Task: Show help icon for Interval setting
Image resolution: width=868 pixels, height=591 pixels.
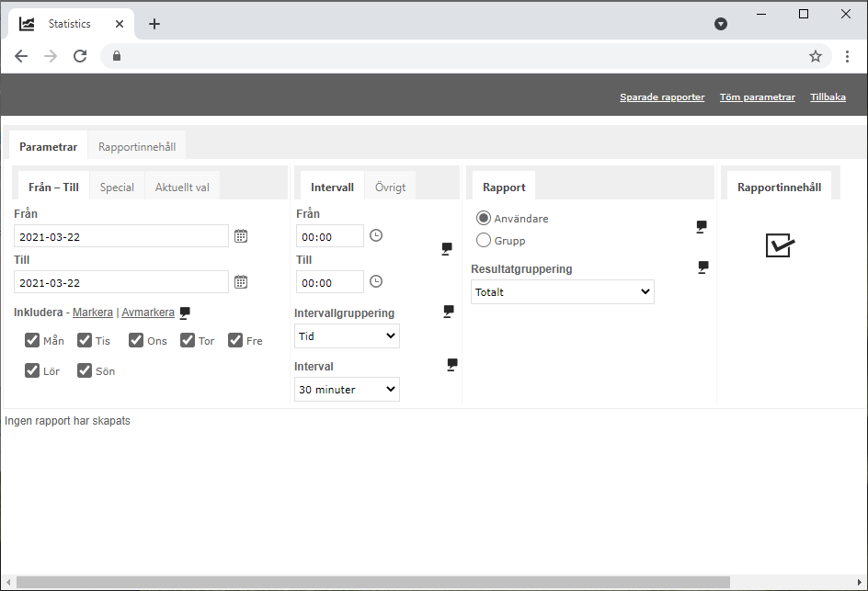Action: (x=452, y=365)
